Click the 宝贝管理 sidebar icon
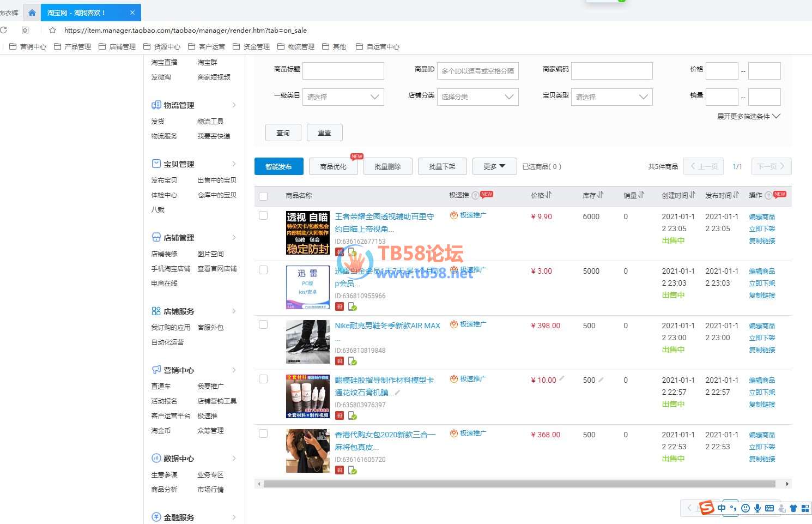This screenshot has width=812, height=524. coord(156,164)
